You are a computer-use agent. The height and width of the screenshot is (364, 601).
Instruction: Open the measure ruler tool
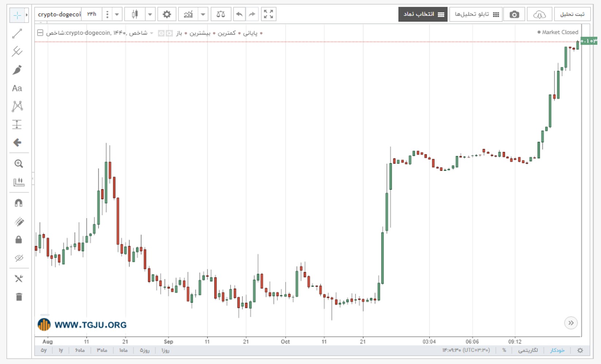[x=19, y=182]
